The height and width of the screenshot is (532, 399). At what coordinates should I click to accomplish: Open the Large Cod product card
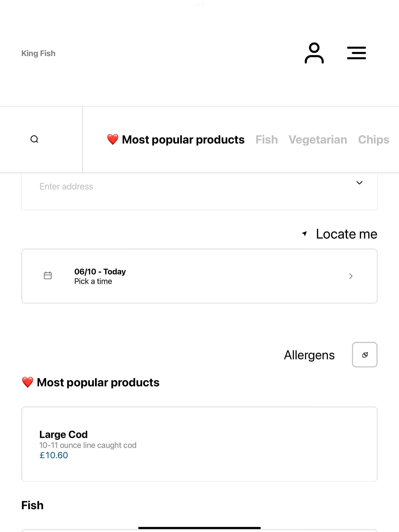[x=199, y=444]
